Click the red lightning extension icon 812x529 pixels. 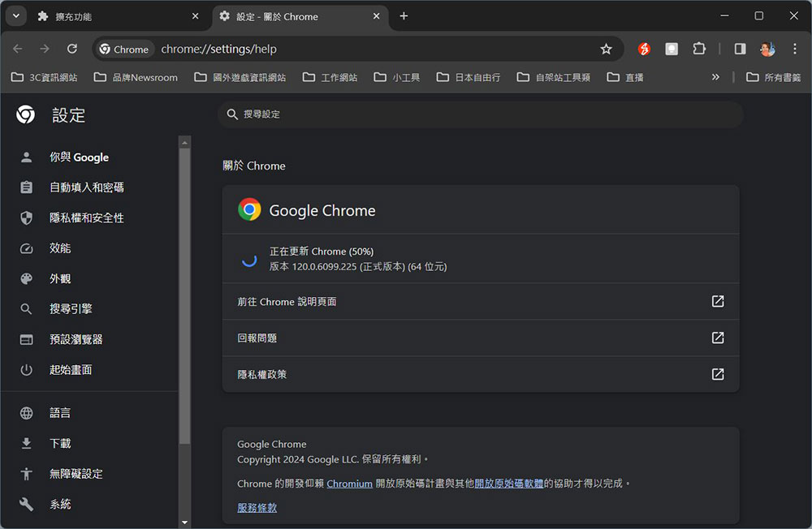[644, 49]
